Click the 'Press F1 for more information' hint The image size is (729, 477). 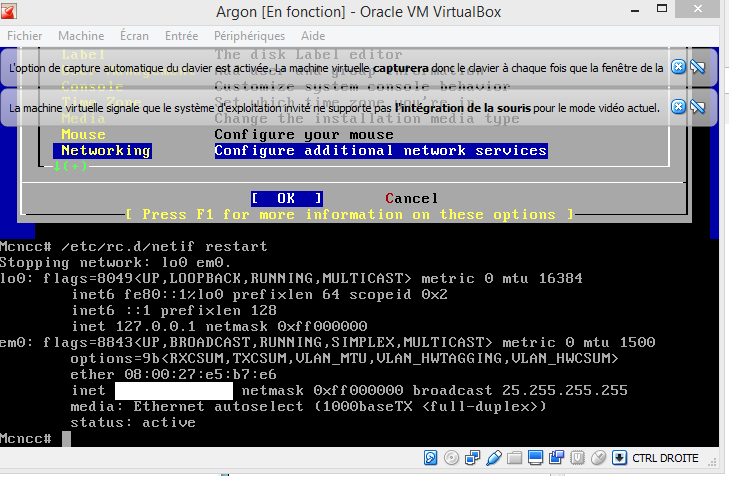[x=350, y=214]
